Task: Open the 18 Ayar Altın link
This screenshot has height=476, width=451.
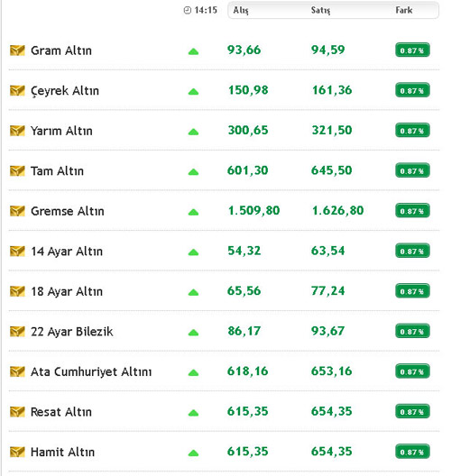Action: point(67,291)
